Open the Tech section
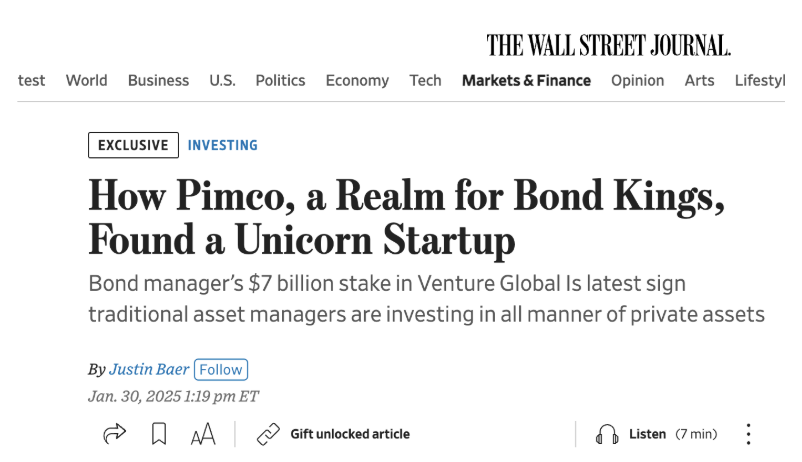The width and height of the screenshot is (802, 462). tap(425, 81)
